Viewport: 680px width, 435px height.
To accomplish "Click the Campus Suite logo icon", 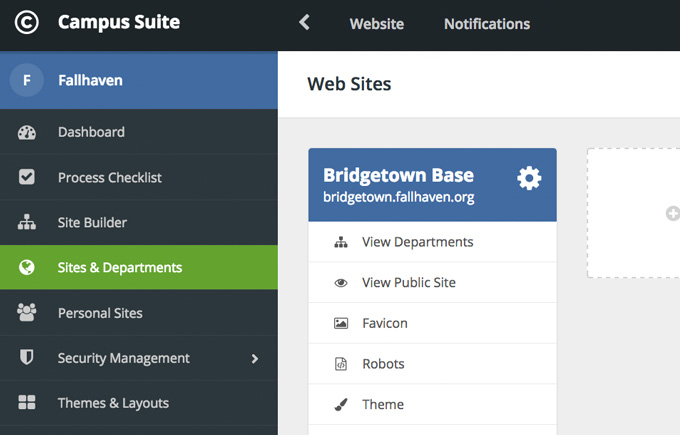I will coord(26,23).
